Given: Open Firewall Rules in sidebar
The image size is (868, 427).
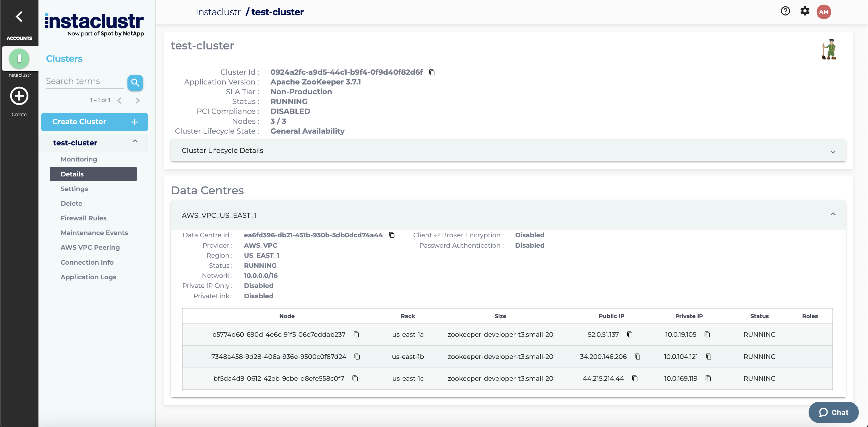Looking at the screenshot, I should pos(84,218).
